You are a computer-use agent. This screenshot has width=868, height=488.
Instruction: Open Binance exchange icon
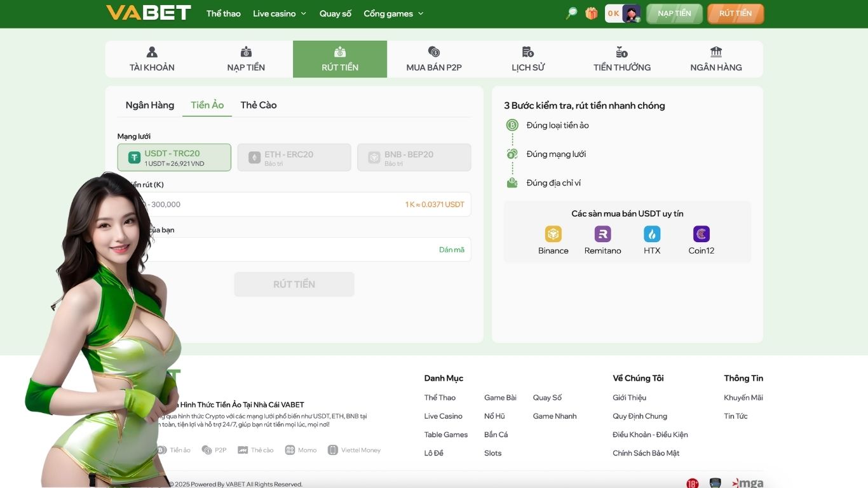[553, 234]
